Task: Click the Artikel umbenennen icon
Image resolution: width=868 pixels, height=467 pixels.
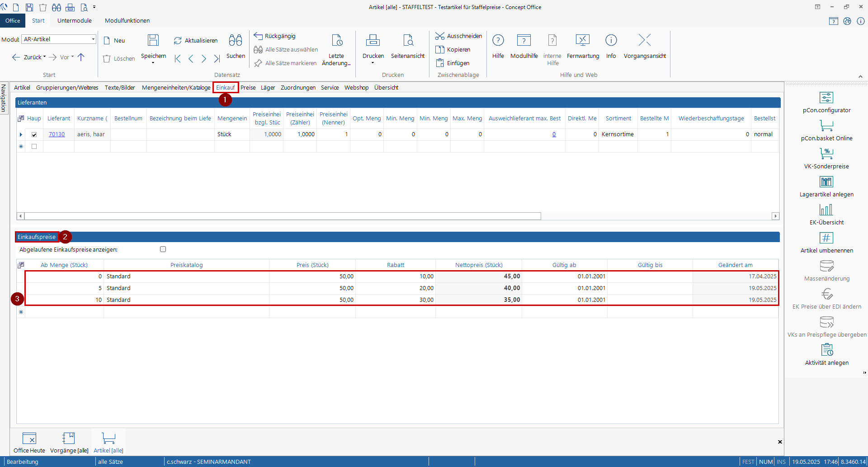Action: (826, 238)
